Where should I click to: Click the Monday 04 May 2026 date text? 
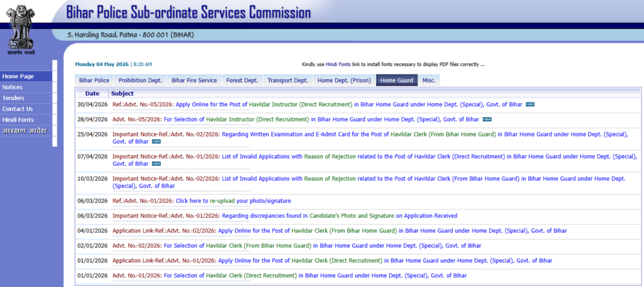coord(102,65)
